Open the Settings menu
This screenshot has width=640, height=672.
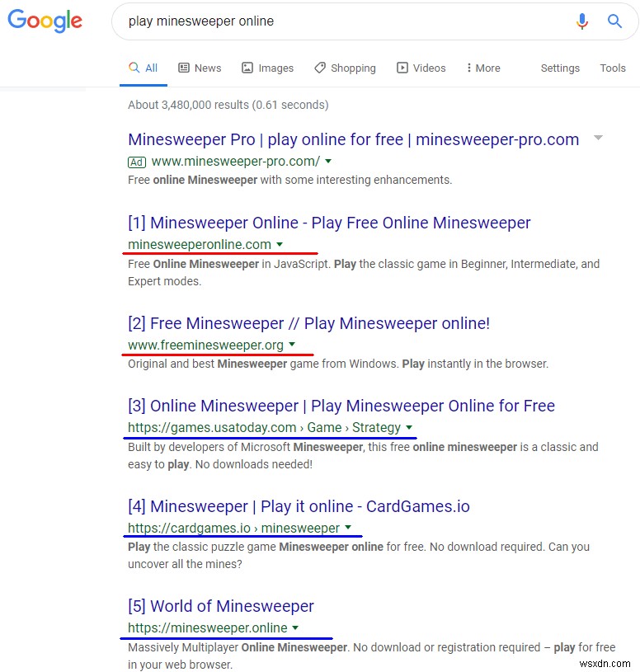560,68
